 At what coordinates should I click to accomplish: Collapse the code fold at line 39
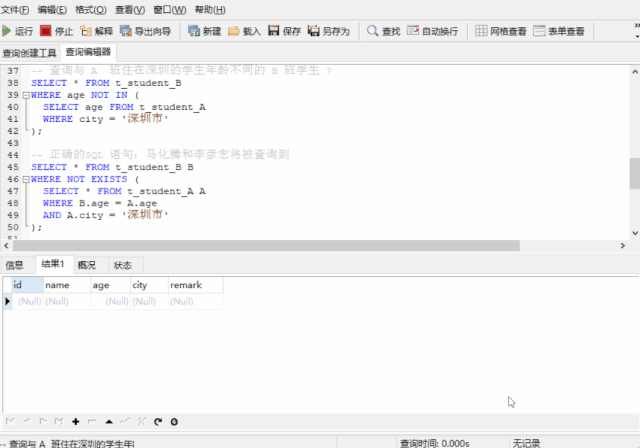coord(26,95)
